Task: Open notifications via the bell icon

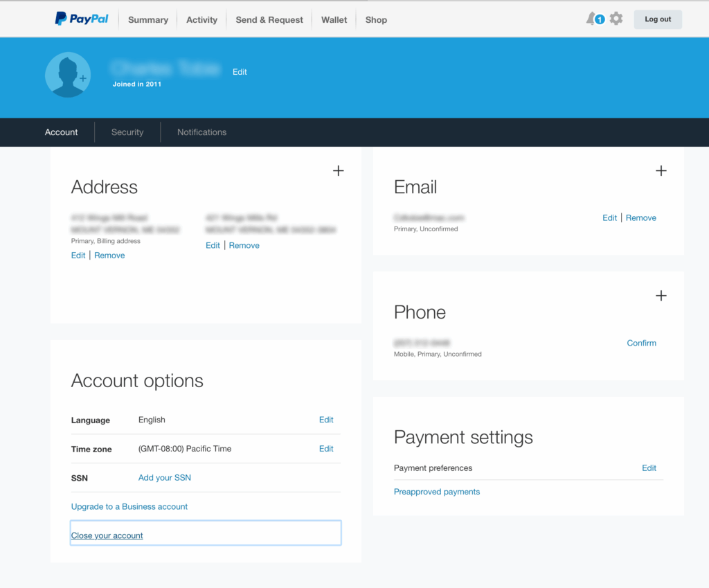Action: [x=590, y=19]
